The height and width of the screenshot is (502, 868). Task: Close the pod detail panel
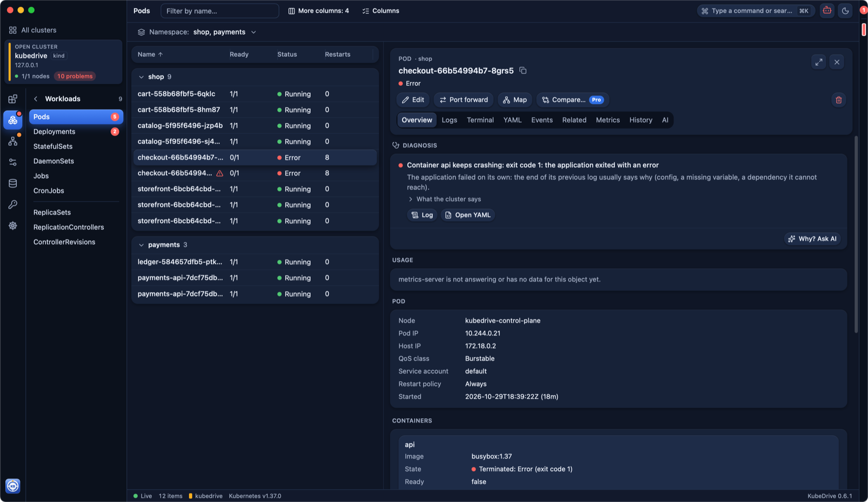(x=837, y=62)
